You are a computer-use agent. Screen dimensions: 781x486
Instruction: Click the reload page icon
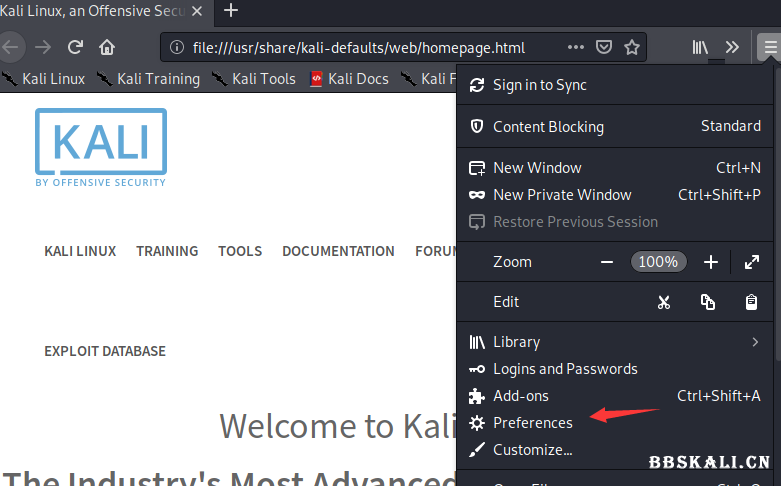point(75,47)
